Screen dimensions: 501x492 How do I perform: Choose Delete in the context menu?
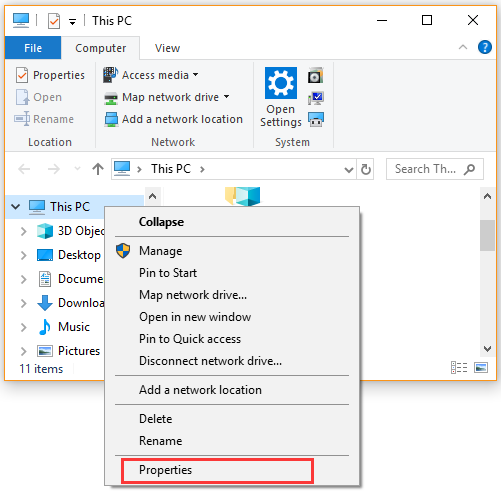point(232,419)
